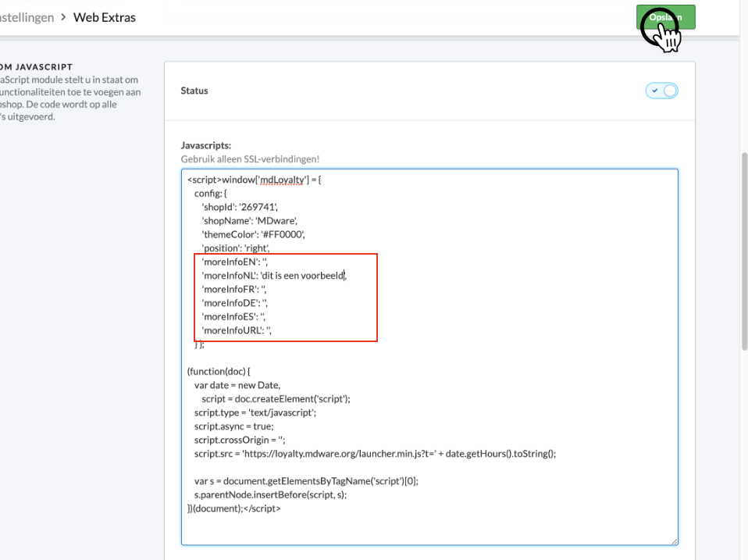
Task: Click the script.type 'text/javascript' line
Action: (x=255, y=412)
